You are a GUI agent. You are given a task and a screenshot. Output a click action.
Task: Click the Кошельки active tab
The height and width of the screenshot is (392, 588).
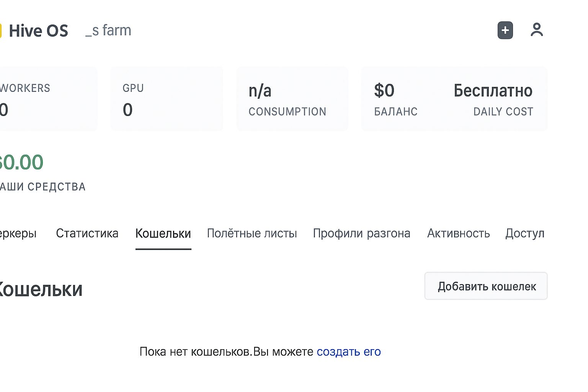pos(163,233)
